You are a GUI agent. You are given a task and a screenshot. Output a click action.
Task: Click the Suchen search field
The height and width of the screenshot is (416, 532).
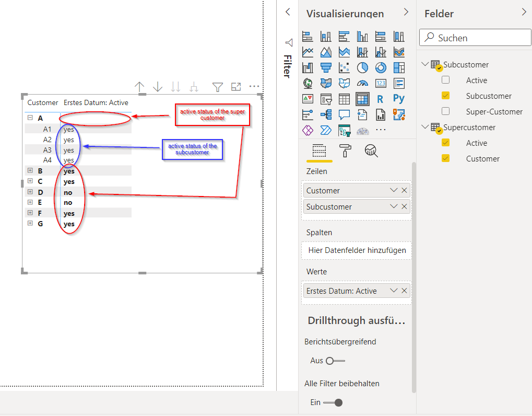[x=475, y=37]
